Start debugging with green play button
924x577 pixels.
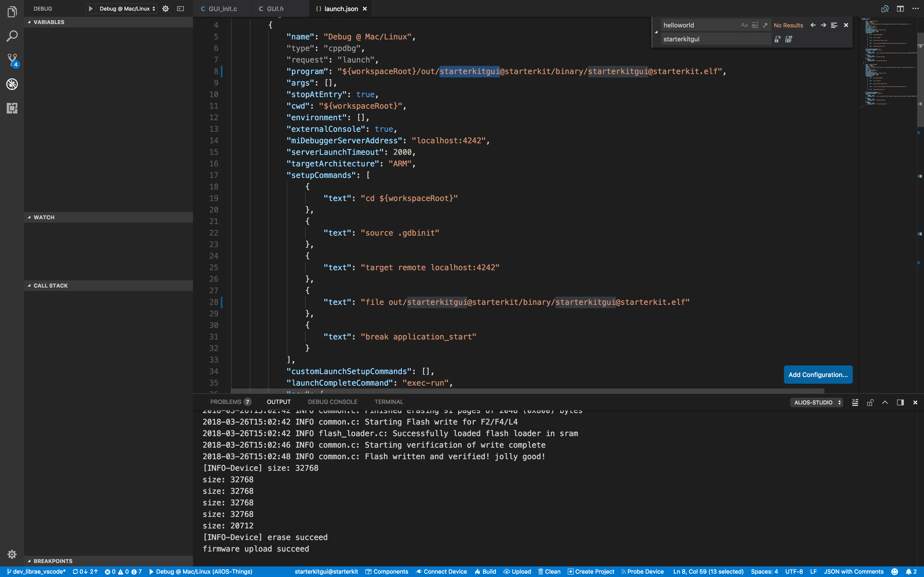pos(90,8)
